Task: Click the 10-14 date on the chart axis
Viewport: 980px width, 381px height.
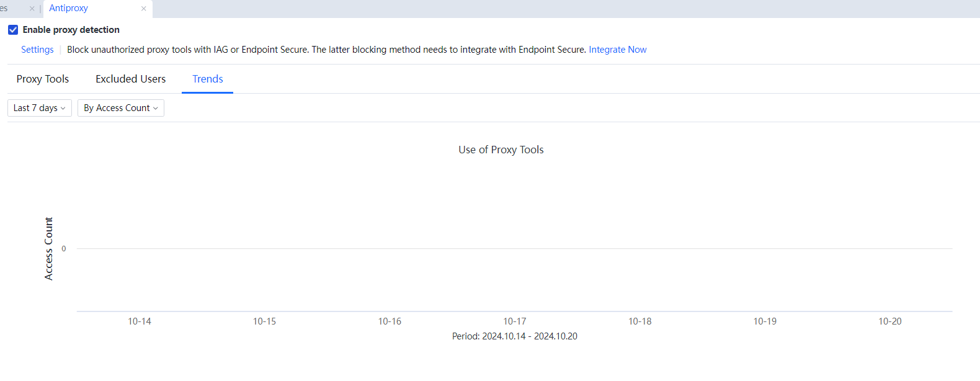Action: point(140,321)
